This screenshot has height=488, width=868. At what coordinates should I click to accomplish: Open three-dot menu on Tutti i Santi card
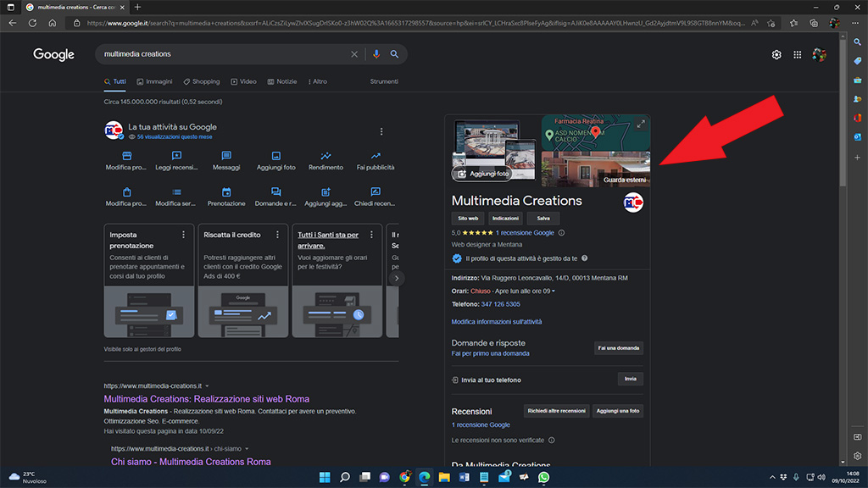click(x=372, y=236)
